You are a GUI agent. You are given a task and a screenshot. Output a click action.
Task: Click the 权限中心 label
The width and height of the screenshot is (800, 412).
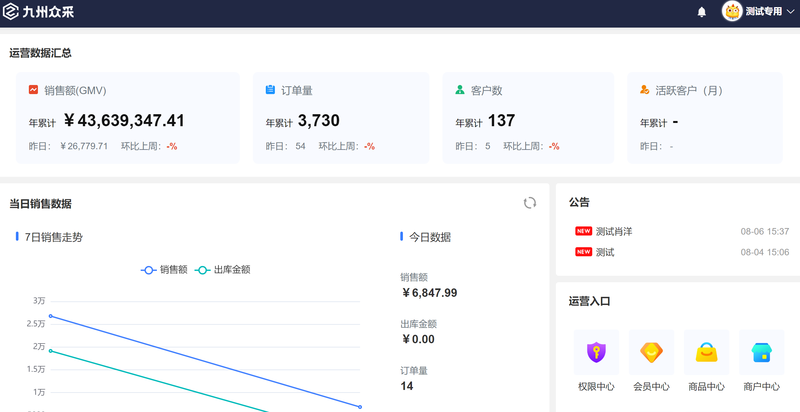pos(596,387)
